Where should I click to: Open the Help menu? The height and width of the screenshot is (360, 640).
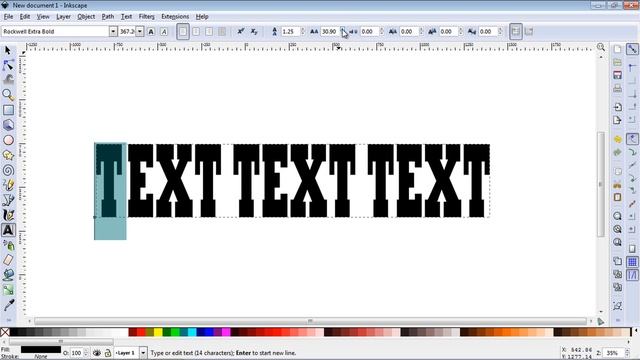point(202,17)
